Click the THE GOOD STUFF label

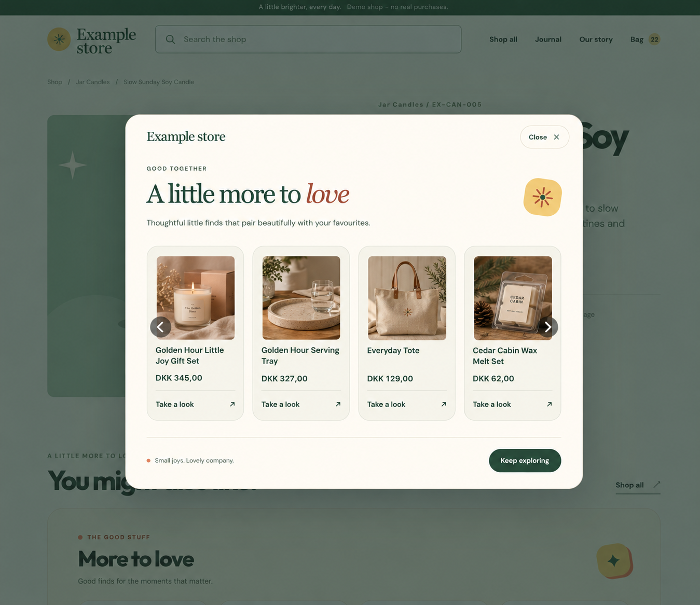118,538
